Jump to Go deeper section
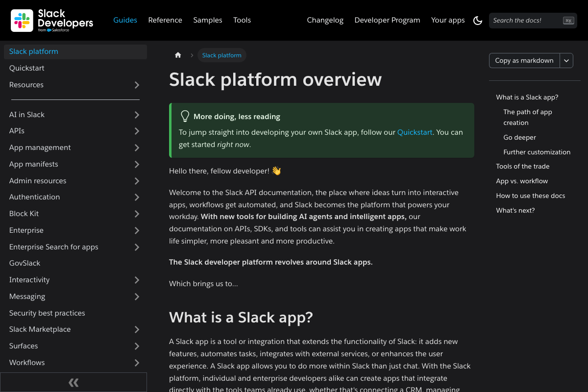Screen dimensions: 588x392 (x=519, y=138)
